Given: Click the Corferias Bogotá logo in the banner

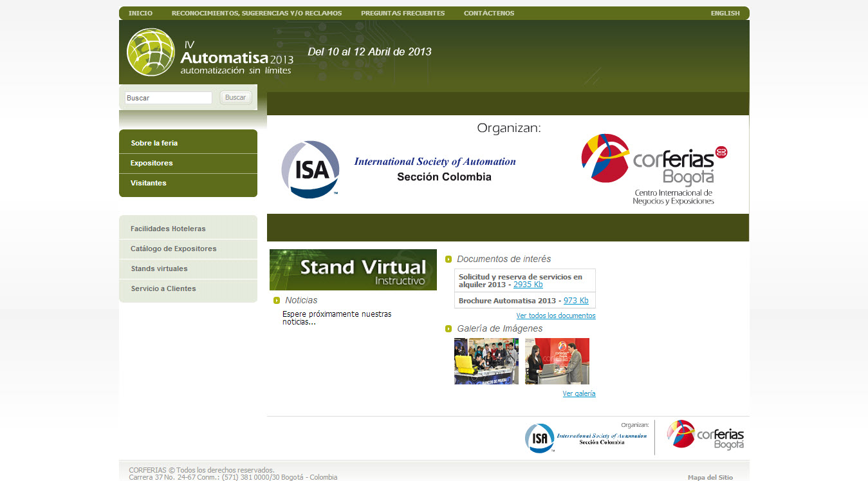Looking at the screenshot, I should click(654, 169).
